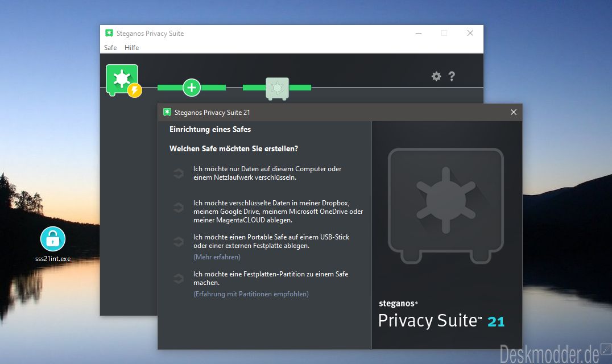
Task: Click the faded safe icon in the toolbar
Action: coord(277,89)
